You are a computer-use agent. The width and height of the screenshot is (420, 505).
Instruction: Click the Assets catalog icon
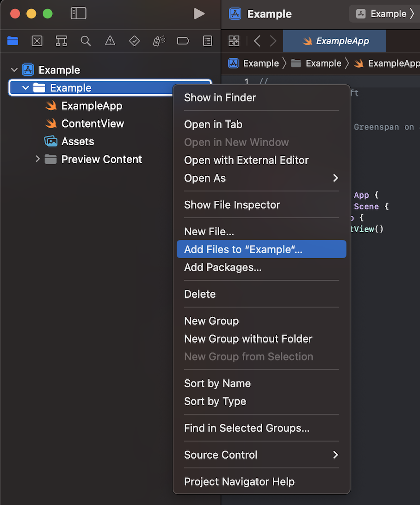click(x=50, y=141)
